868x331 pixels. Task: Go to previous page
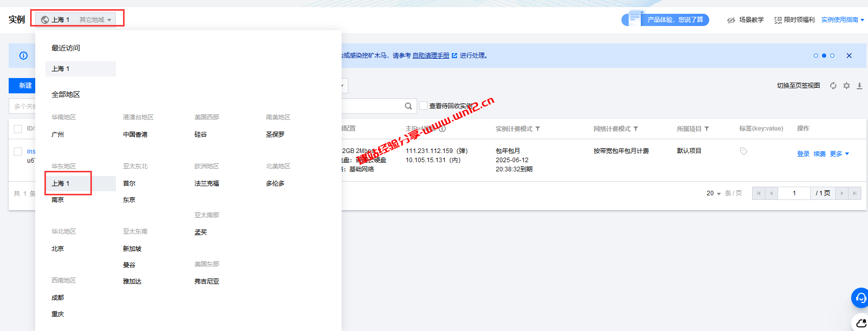(771, 193)
